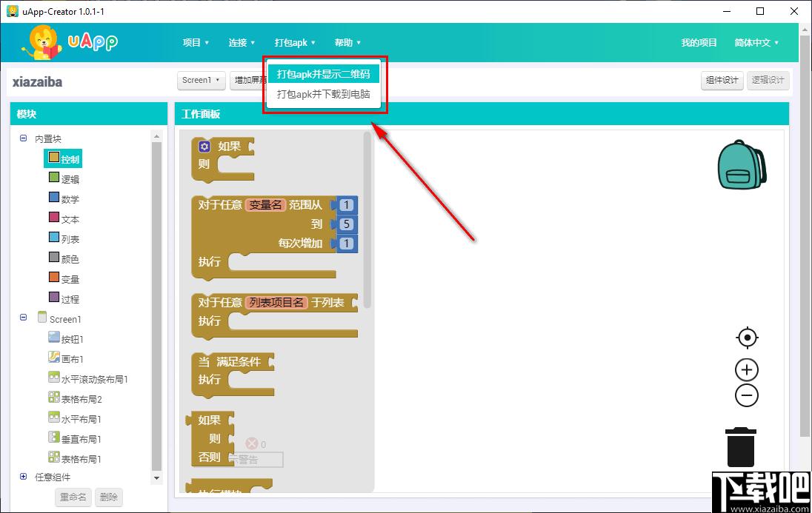Open the 打包apk menu
Viewport: 812px width, 513px height.
(295, 42)
